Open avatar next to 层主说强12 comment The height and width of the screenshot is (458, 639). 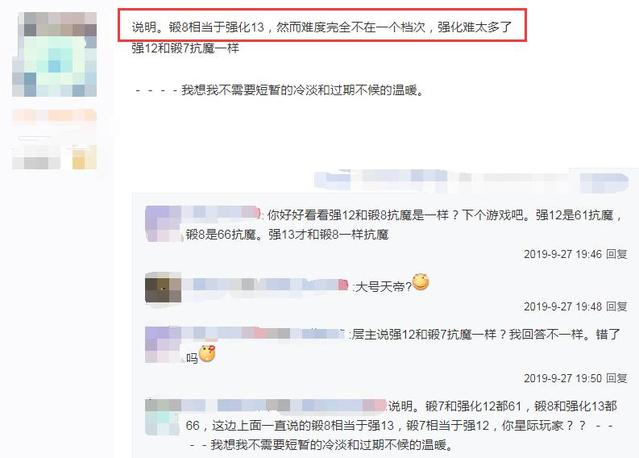(163, 344)
